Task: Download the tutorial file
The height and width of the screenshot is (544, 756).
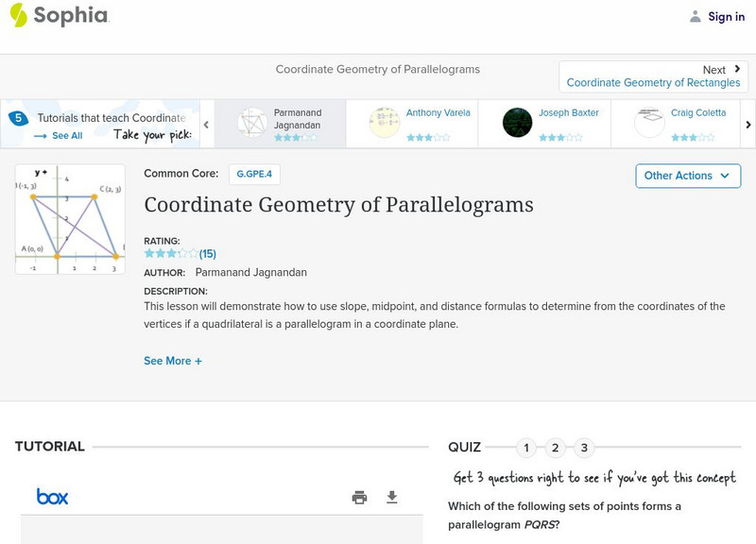Action: click(392, 498)
